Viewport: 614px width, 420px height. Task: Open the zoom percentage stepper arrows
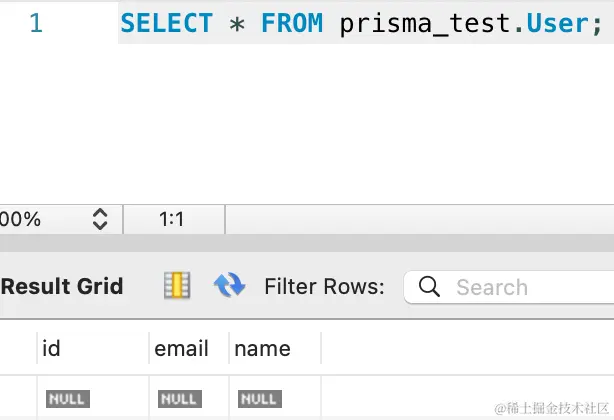tap(100, 219)
